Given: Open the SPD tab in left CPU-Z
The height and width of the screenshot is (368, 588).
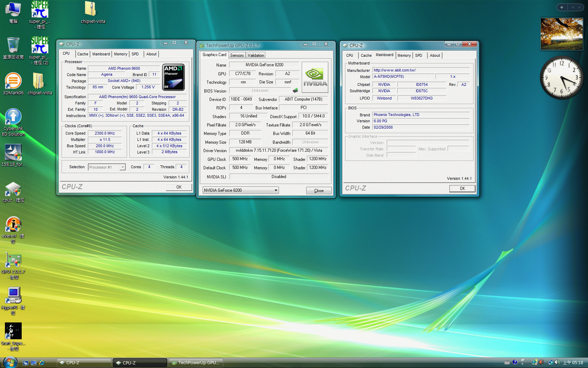Looking at the screenshot, I should click(135, 54).
